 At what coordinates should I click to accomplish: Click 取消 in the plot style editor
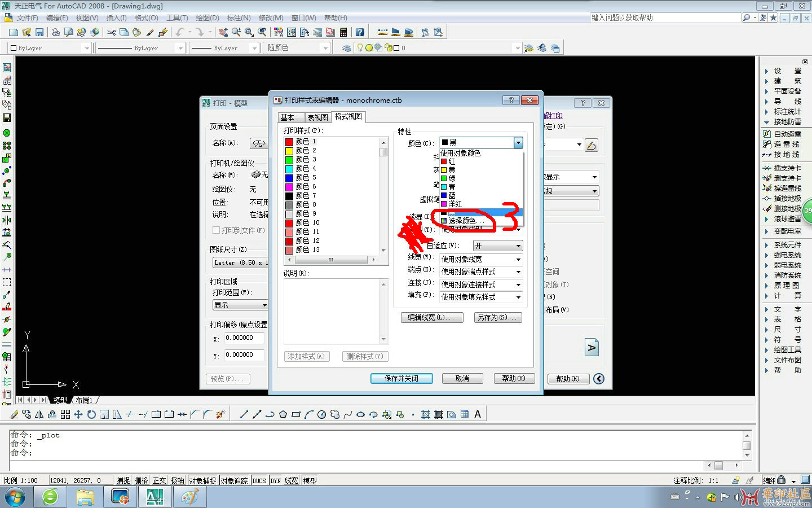coord(462,378)
